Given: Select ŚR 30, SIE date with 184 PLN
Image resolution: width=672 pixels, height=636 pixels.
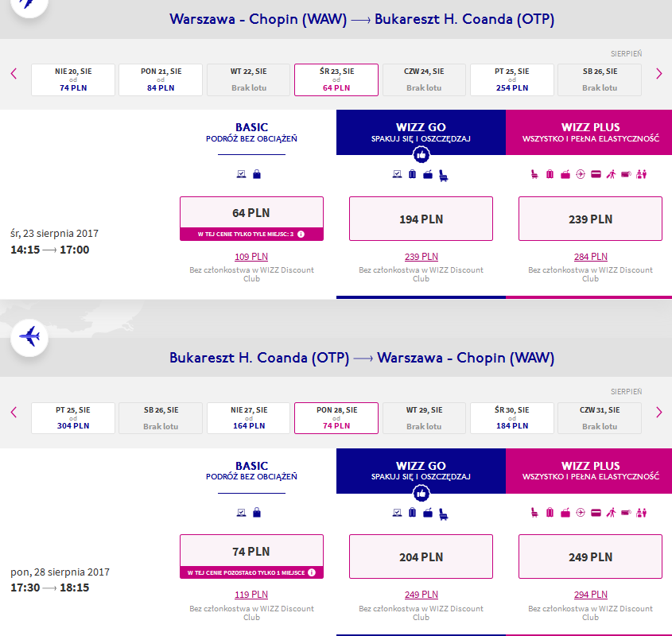Looking at the screenshot, I should pos(512,418).
